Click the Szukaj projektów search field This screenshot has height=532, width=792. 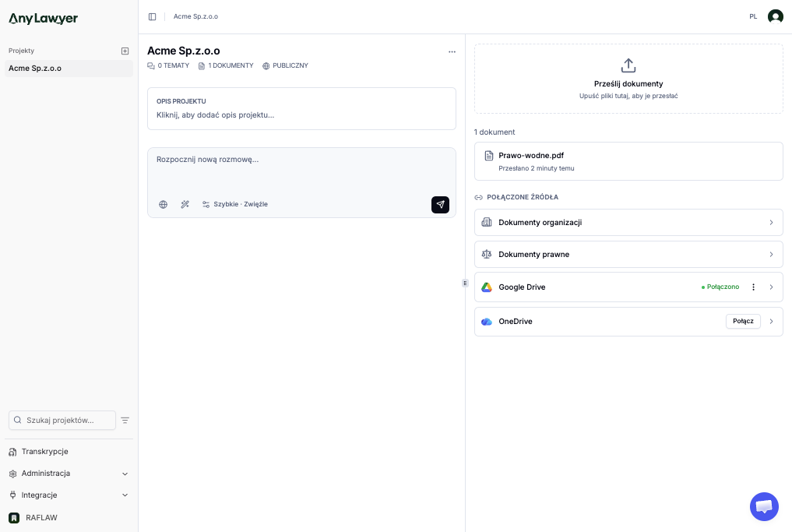(x=62, y=420)
